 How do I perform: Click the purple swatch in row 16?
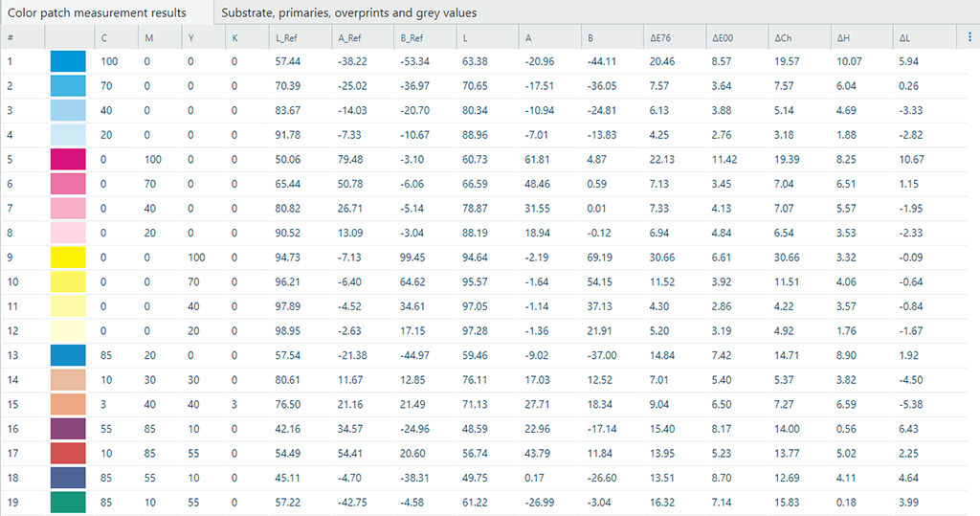68,428
